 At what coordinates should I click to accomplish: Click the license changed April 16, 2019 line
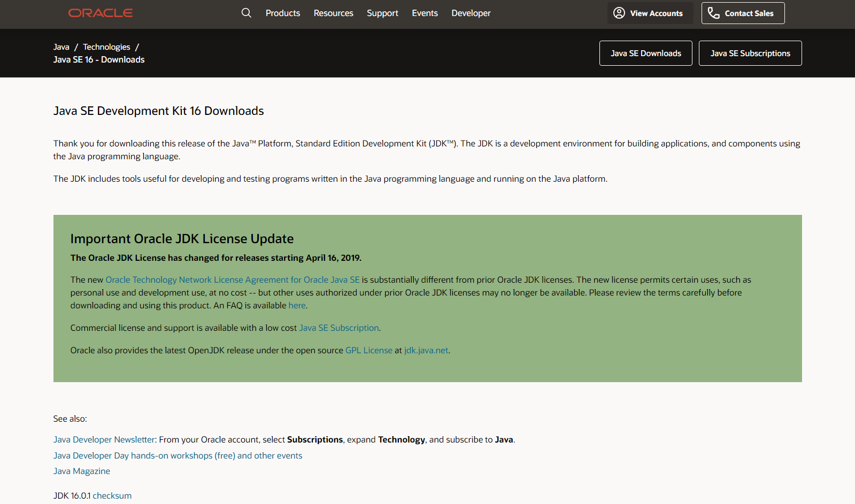pos(216,258)
